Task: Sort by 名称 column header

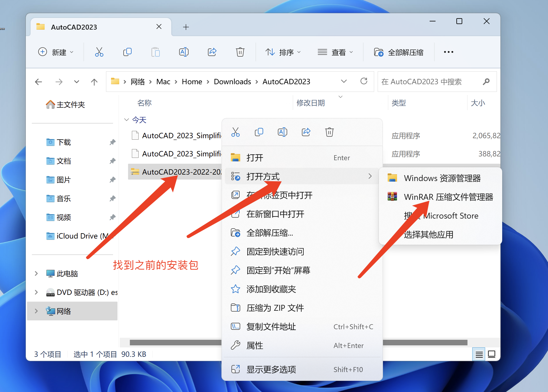Action: pos(144,103)
